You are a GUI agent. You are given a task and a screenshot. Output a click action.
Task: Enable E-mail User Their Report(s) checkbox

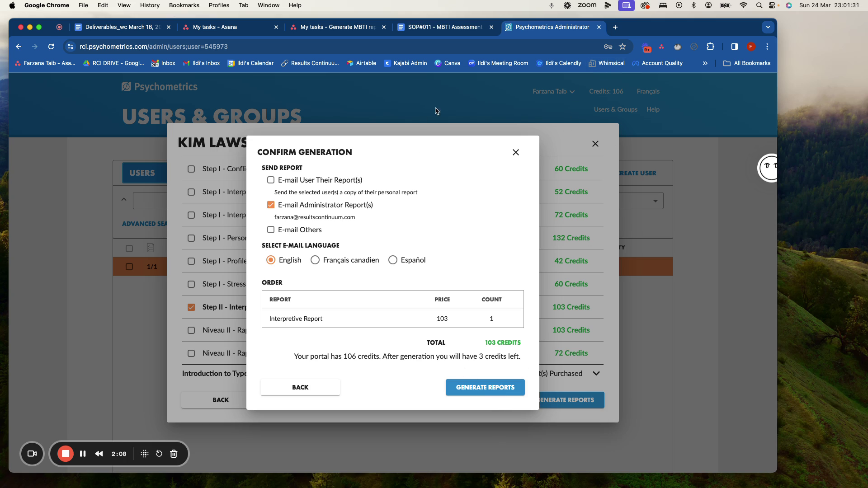pos(271,180)
